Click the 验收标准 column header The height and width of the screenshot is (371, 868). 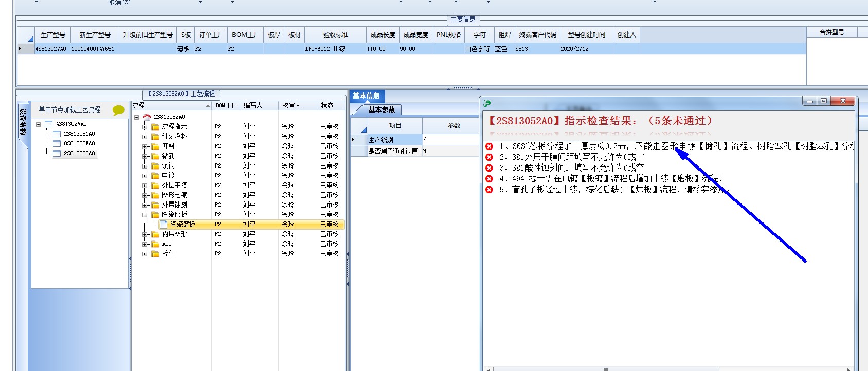coord(336,35)
